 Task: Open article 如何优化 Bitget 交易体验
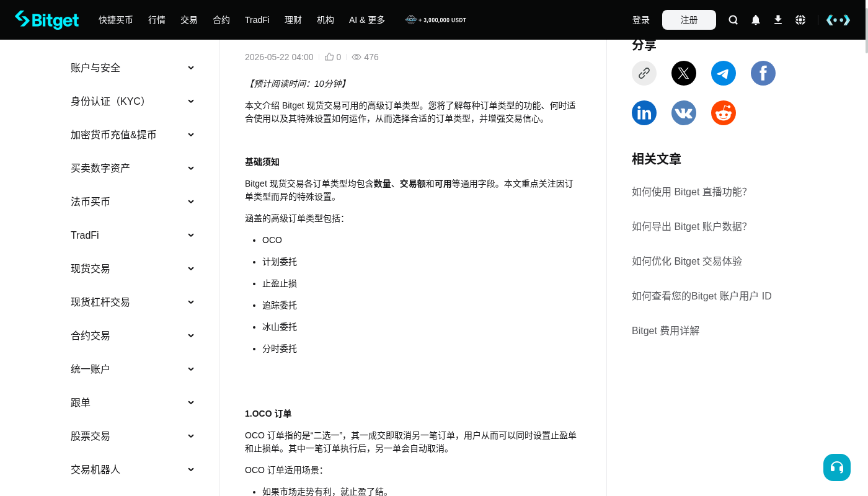coord(687,261)
